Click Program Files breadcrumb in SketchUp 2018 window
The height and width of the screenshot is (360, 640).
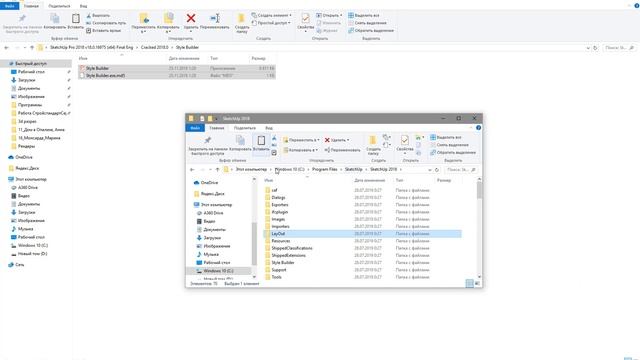[325, 169]
